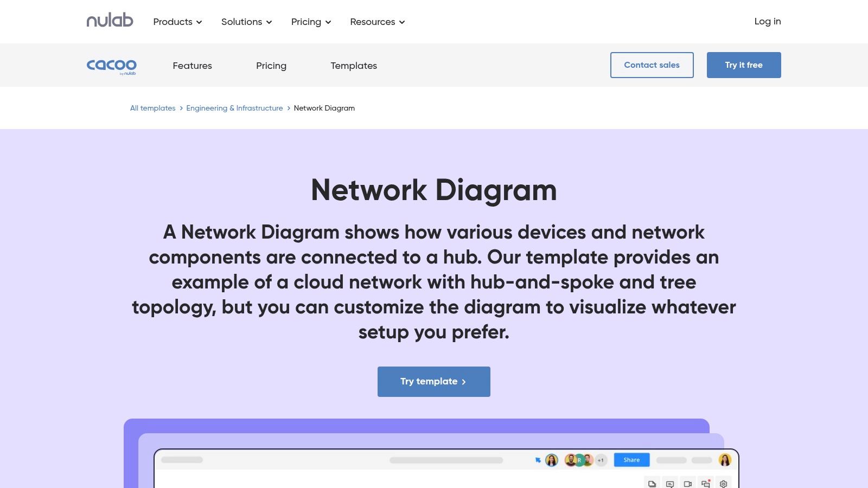
Task: Click the +1 collaborators badge
Action: pyautogui.click(x=601, y=460)
